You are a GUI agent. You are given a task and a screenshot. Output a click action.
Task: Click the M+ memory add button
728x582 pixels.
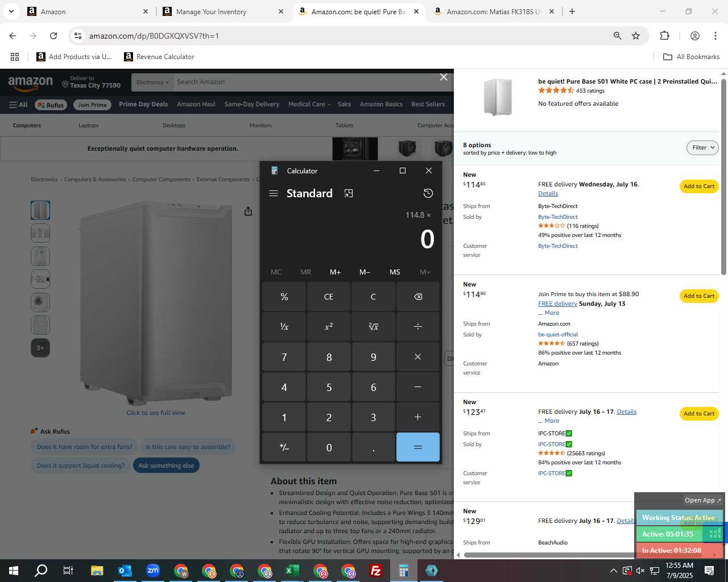[336, 272]
